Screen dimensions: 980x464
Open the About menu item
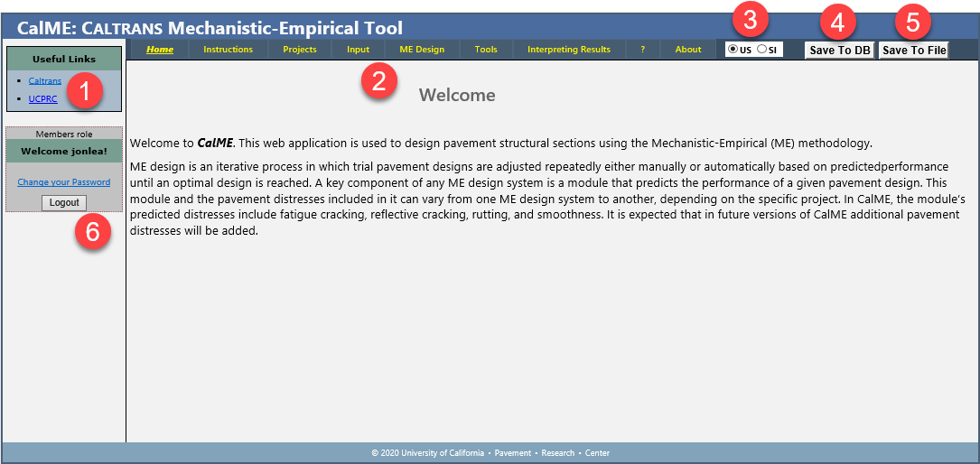coord(688,50)
